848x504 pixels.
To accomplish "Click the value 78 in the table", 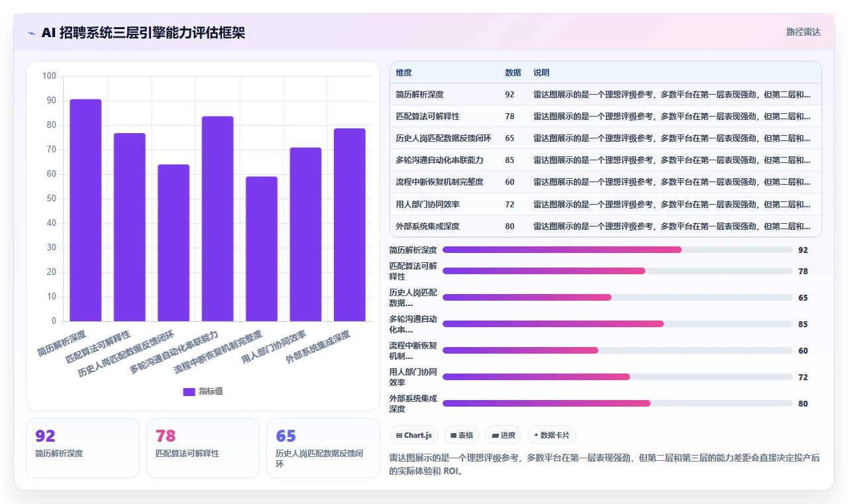I will (509, 117).
